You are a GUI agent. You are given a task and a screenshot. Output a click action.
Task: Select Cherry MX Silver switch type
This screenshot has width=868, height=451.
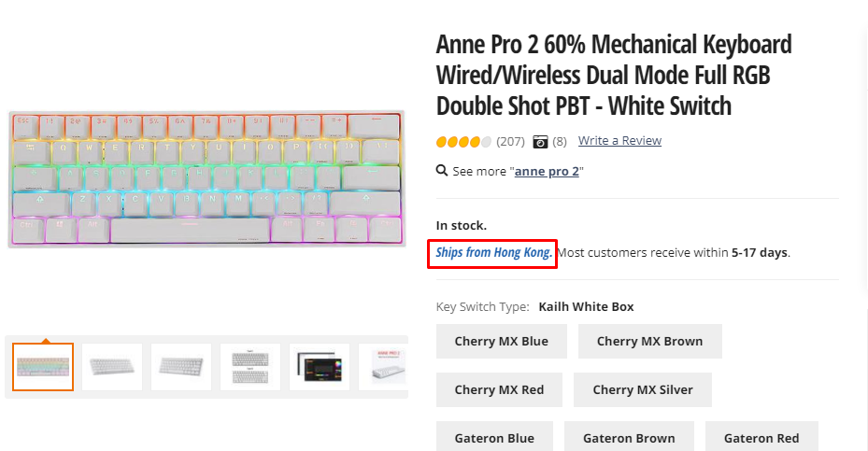pos(643,389)
